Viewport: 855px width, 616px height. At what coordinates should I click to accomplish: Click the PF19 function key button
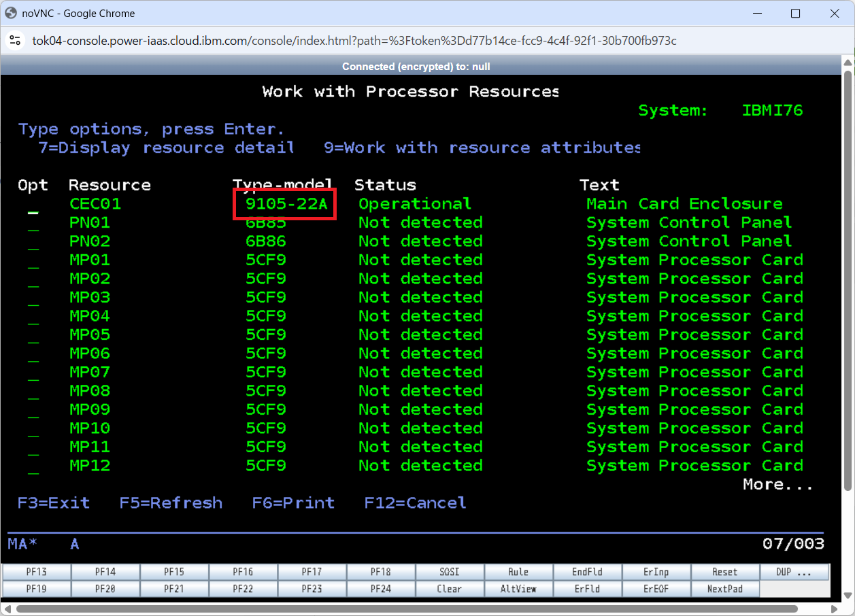pyautogui.click(x=37, y=589)
